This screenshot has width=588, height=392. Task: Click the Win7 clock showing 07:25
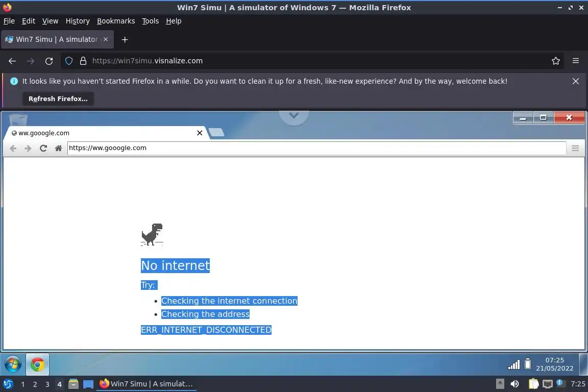tap(555, 364)
